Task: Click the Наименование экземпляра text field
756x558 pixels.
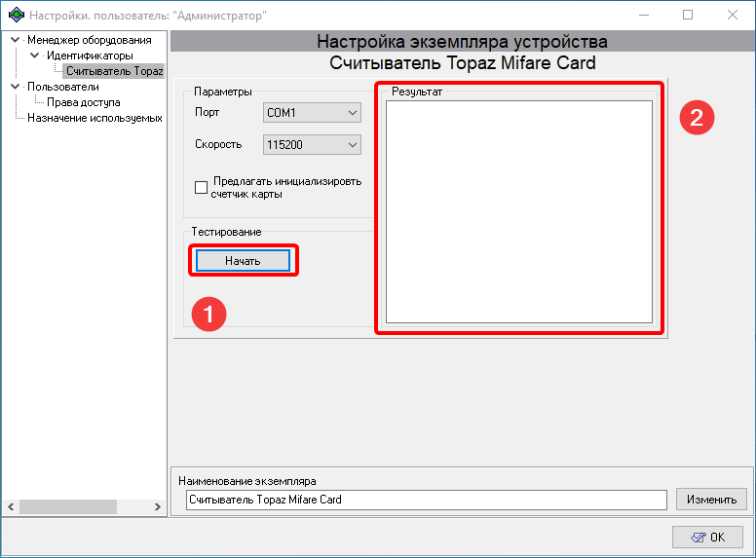Action: tap(426, 500)
